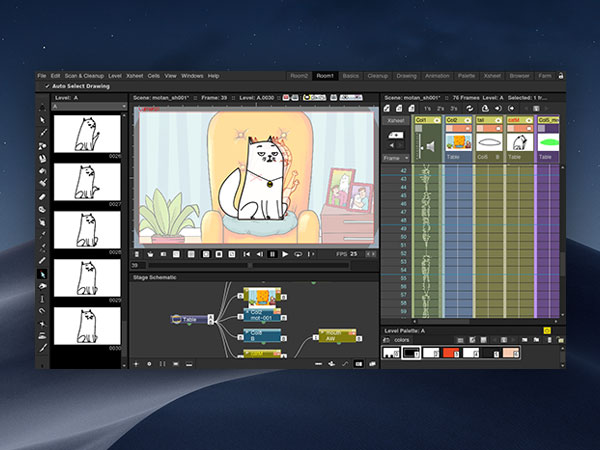Jump to the first frame
This screenshot has width=600, height=450.
[247, 255]
